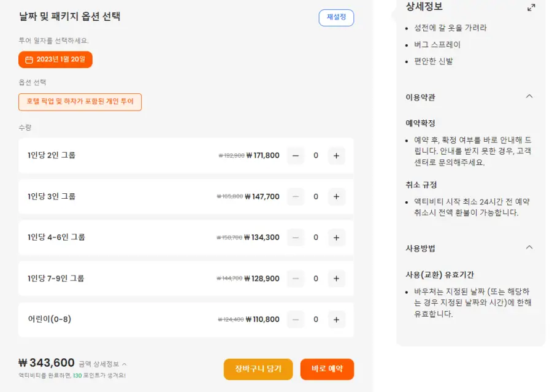The width and height of the screenshot is (552, 392).
Task: Increase quantity for 1인당 2인 그룹
Action: 336,156
